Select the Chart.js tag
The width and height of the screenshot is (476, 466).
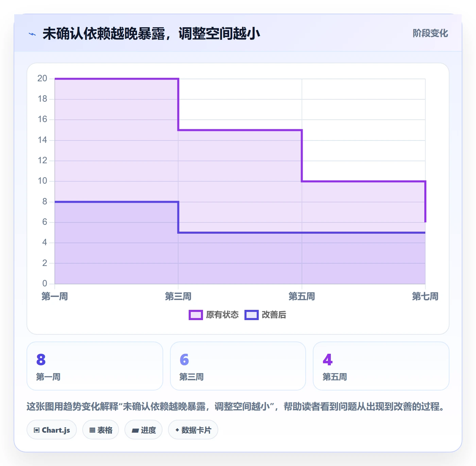pos(52,430)
